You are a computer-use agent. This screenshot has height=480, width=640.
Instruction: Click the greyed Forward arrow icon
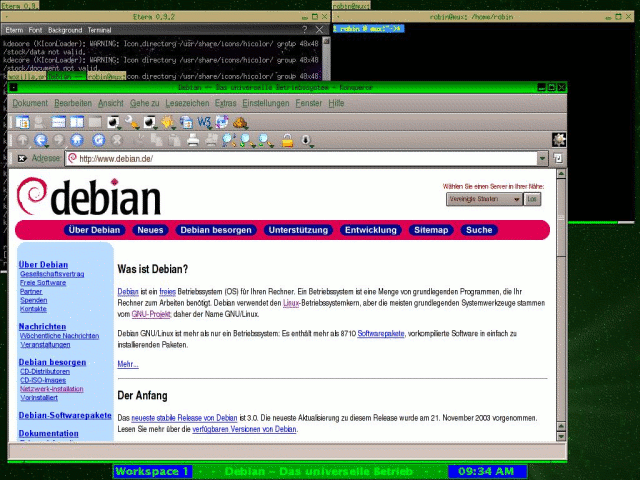pos(59,140)
